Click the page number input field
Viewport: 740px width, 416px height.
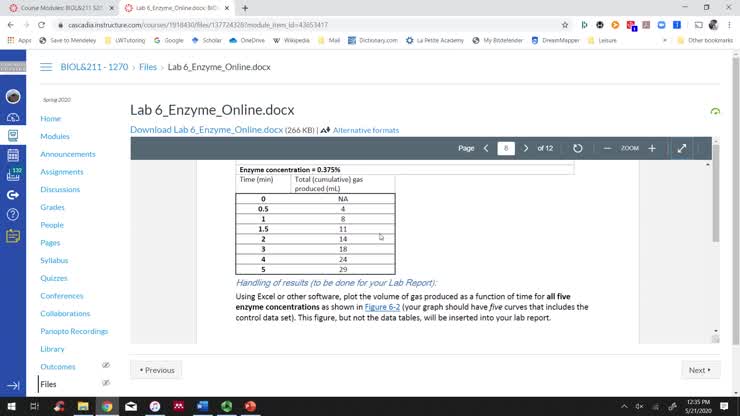(x=506, y=148)
